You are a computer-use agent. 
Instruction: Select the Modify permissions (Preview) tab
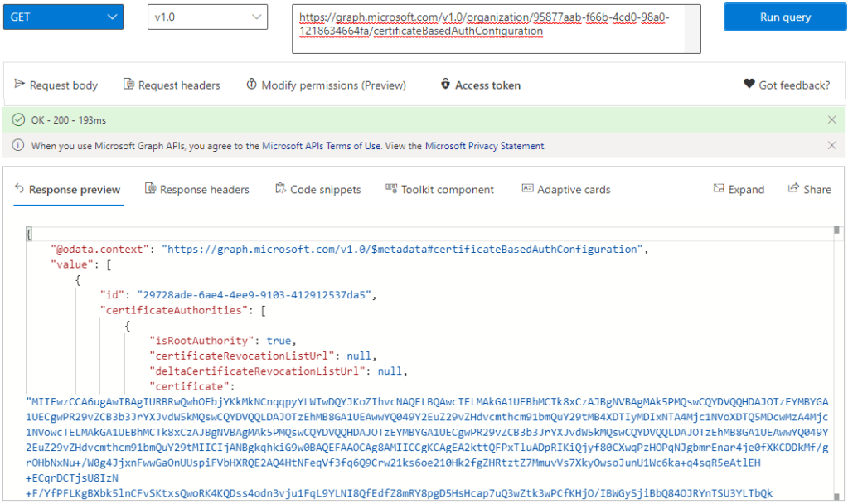point(326,85)
